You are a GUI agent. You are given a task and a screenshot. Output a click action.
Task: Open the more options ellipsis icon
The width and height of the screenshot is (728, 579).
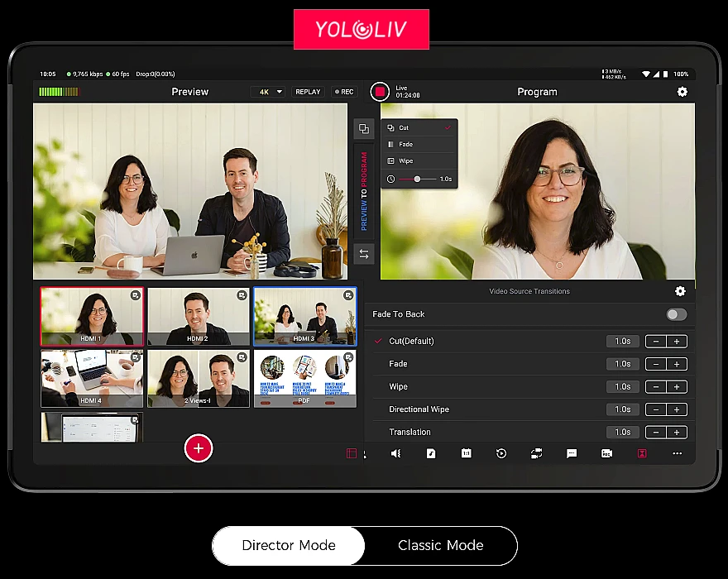(x=677, y=453)
